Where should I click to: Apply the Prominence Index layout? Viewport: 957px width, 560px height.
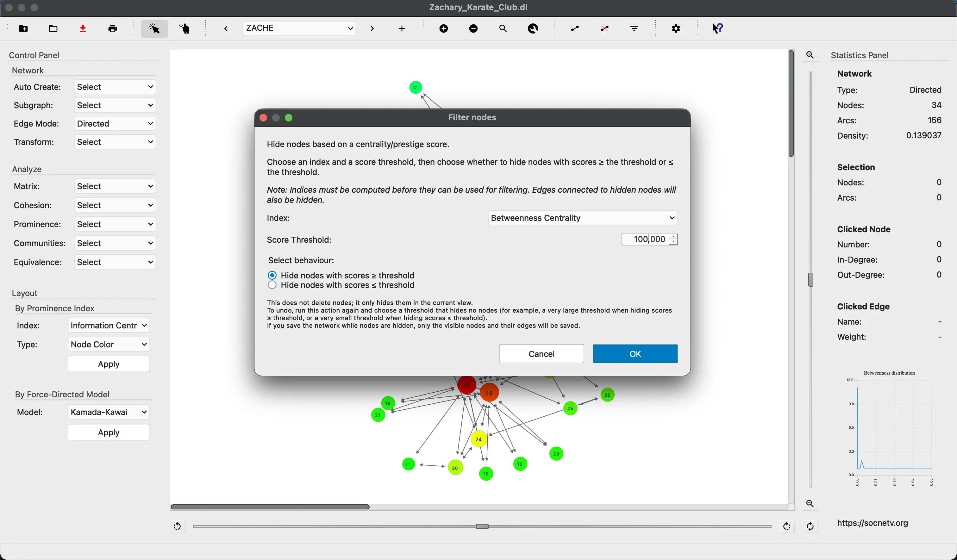click(x=109, y=364)
